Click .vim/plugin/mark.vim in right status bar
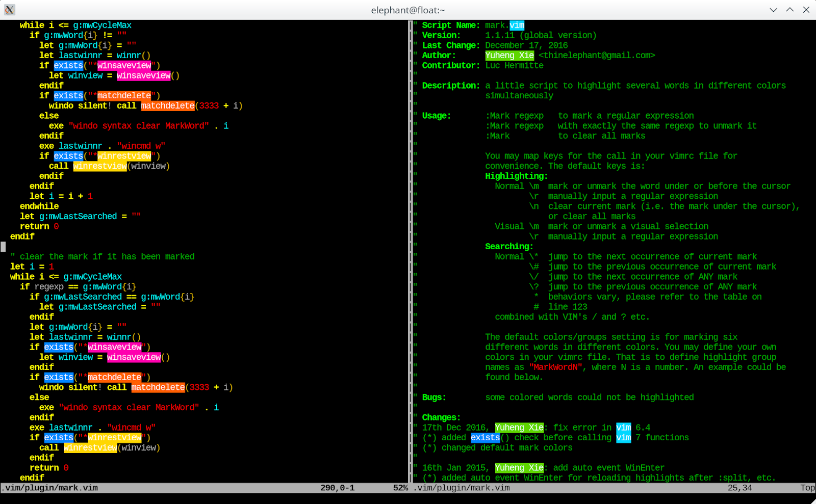The height and width of the screenshot is (504, 816). click(x=462, y=488)
